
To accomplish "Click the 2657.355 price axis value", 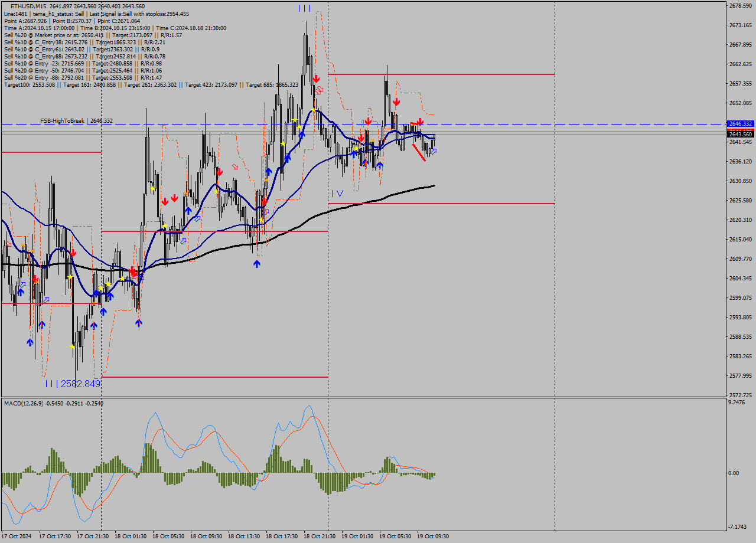I will pyautogui.click(x=740, y=84).
